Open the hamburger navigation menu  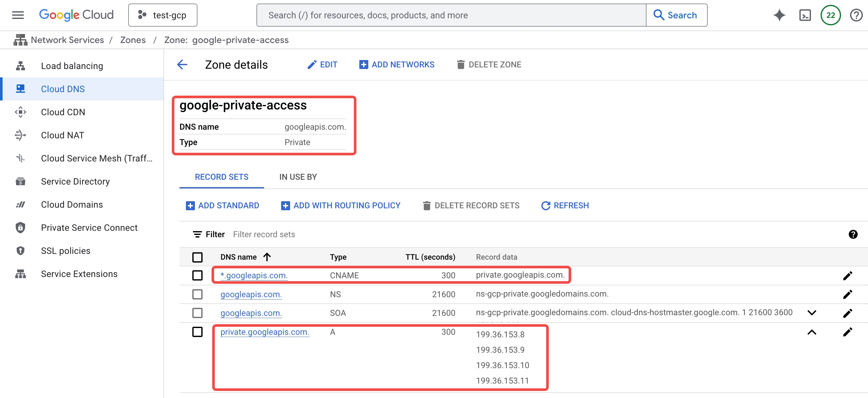18,15
